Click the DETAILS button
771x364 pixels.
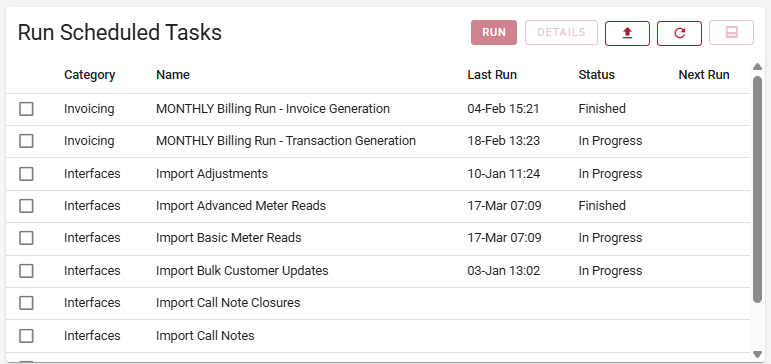pos(562,33)
